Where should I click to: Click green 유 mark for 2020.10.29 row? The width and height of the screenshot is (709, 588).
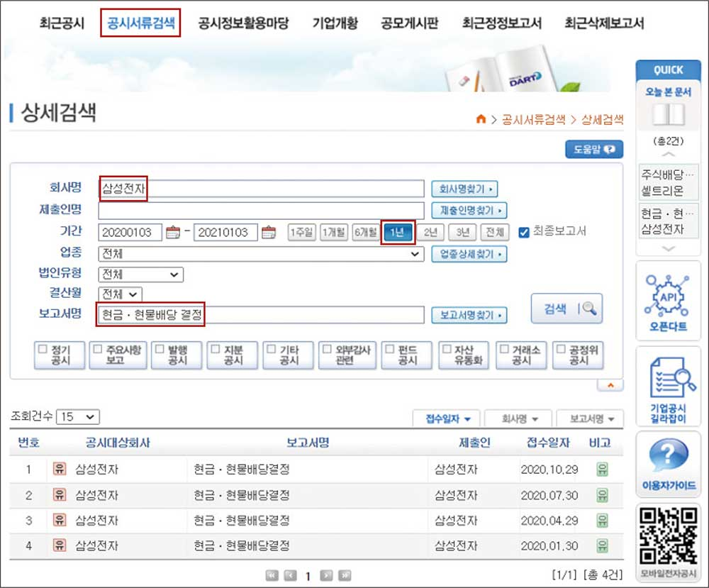pos(602,469)
